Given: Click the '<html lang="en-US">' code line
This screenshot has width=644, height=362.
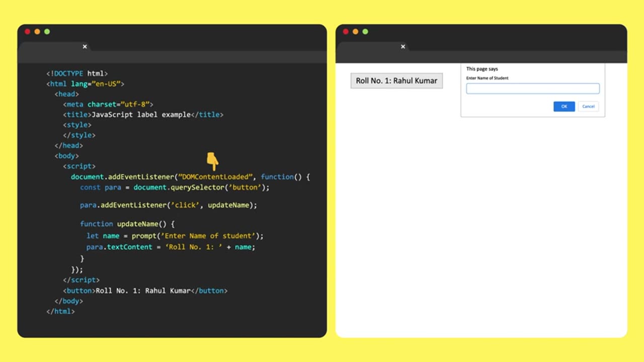Looking at the screenshot, I should tap(85, 84).
